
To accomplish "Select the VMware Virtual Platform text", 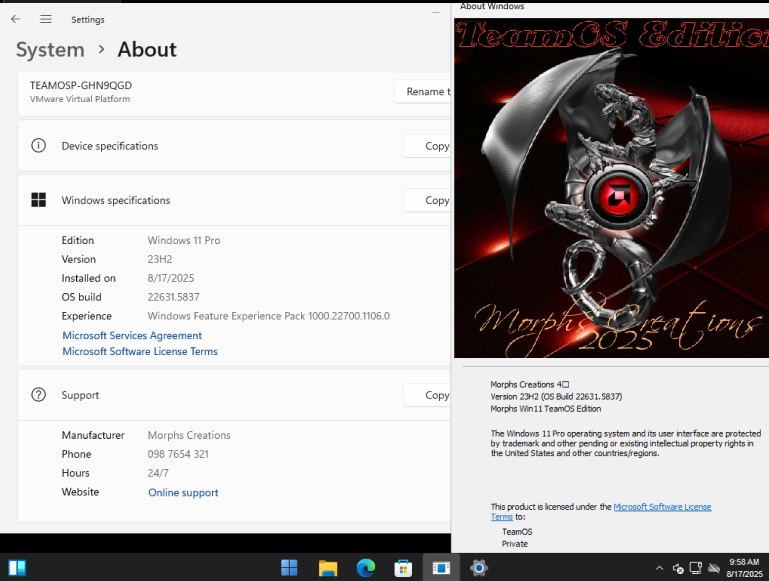I will click(x=80, y=99).
